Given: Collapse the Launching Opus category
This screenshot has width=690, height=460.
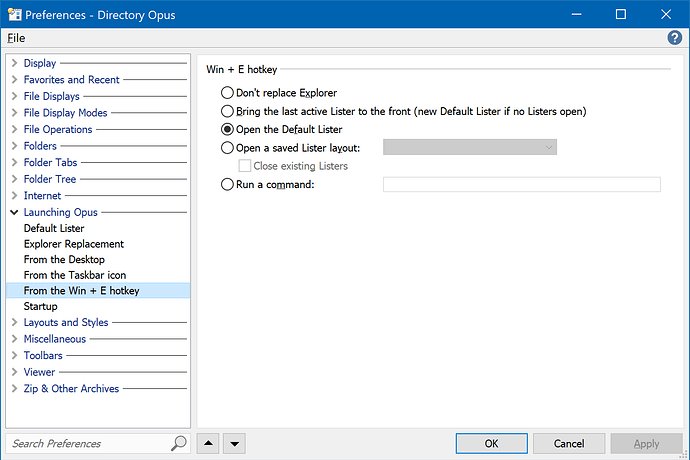Looking at the screenshot, I should tap(15, 212).
